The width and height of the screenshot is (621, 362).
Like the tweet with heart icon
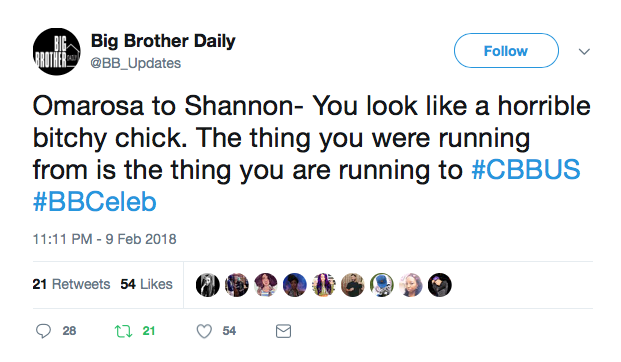[204, 331]
